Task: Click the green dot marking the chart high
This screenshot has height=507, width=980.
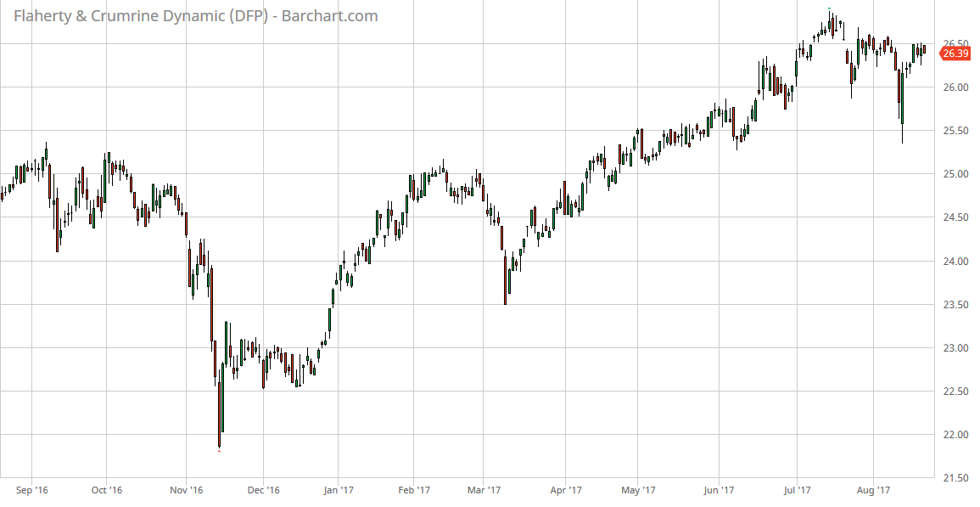Action: 829,8
